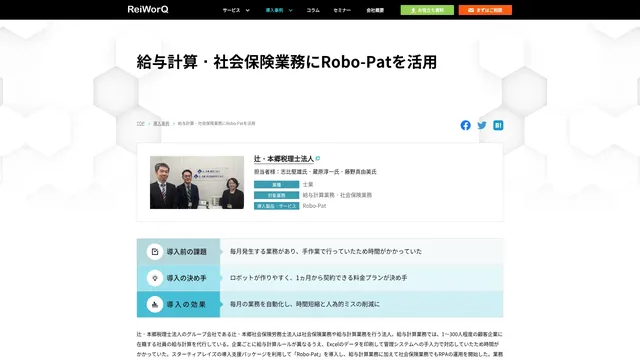Expand the chevron next to 導入事例

pyautogui.click(x=290, y=10)
